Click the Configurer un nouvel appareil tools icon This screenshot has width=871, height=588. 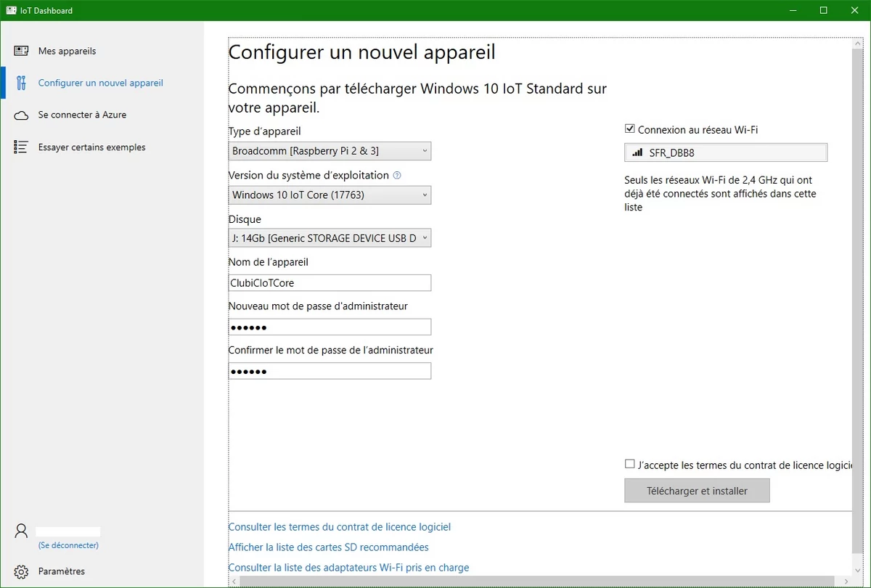[x=21, y=83]
